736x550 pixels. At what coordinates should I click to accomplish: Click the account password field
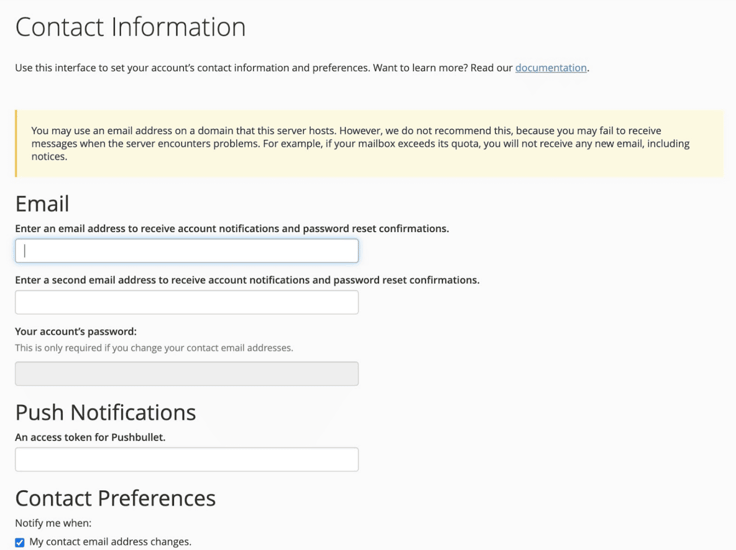(x=187, y=374)
